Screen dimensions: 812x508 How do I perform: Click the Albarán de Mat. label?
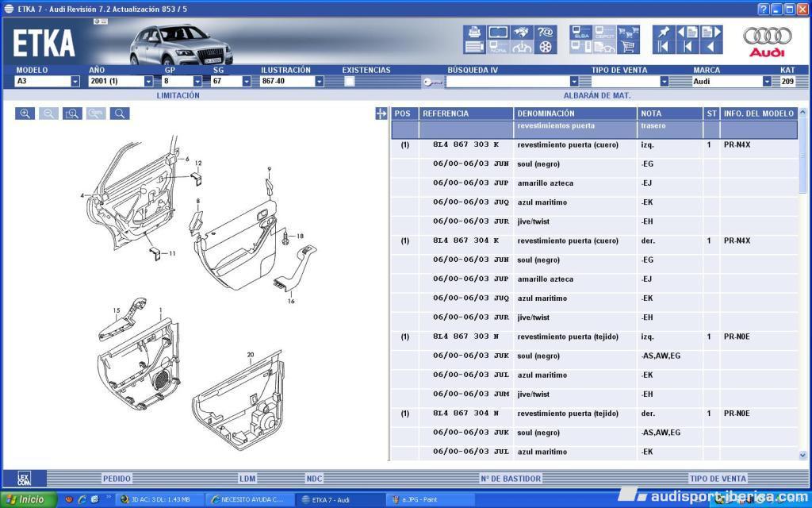[597, 95]
